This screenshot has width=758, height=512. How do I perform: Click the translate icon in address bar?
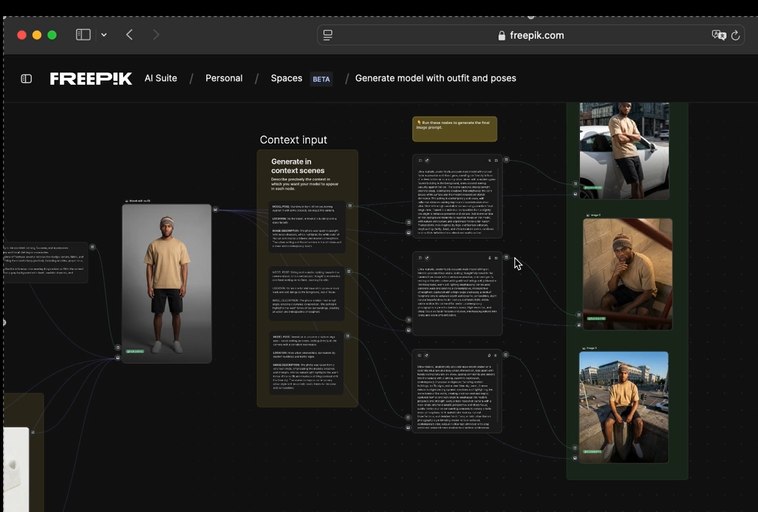click(718, 35)
